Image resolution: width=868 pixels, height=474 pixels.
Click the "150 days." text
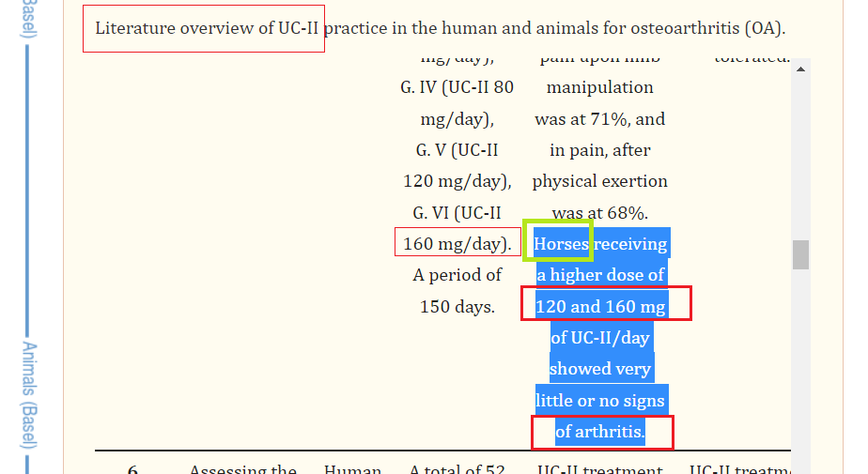point(457,306)
